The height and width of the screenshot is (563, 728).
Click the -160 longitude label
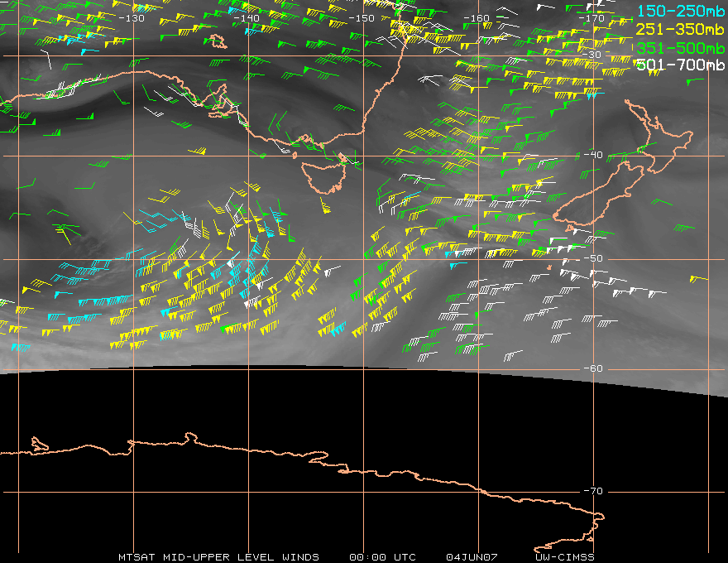coord(477,18)
